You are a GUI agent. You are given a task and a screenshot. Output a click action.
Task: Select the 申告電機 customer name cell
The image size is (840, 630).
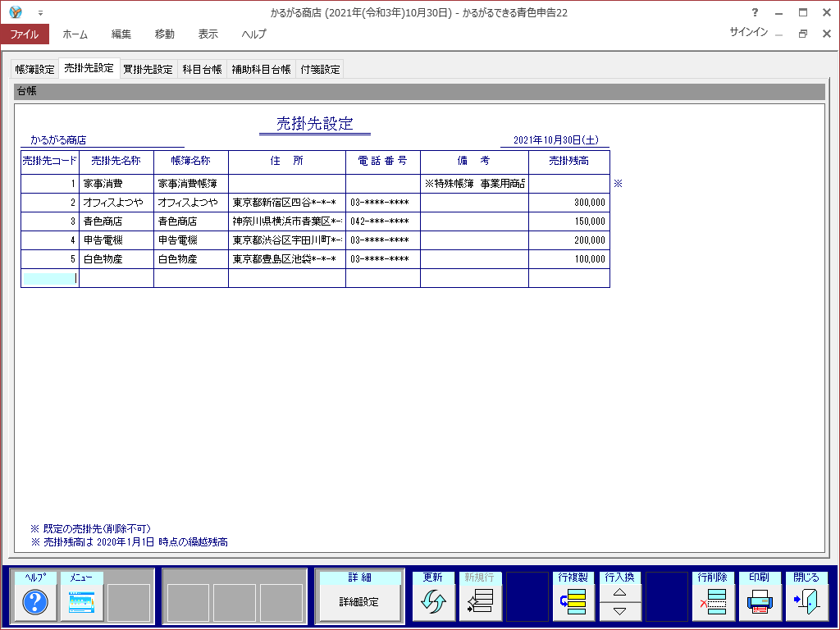click(x=116, y=240)
